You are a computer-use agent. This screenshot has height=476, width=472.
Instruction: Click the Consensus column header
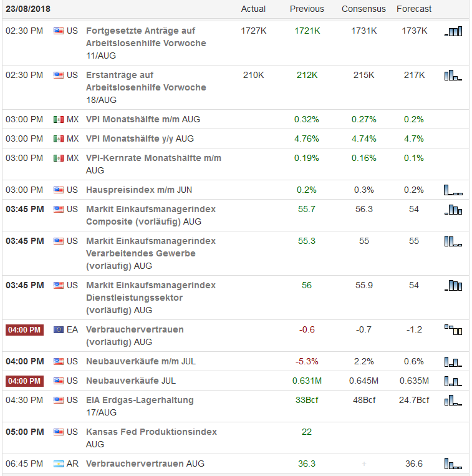coord(364,9)
